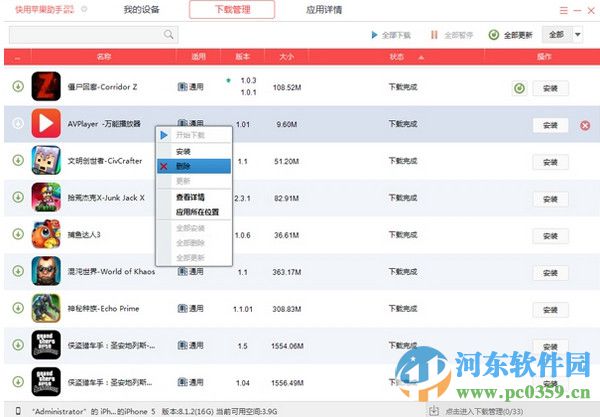Click the Corridor Z app icon
The image size is (600, 417).
tap(46, 86)
